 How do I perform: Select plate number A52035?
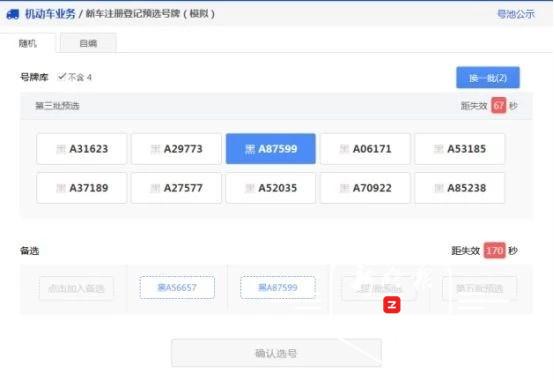pyautogui.click(x=271, y=188)
